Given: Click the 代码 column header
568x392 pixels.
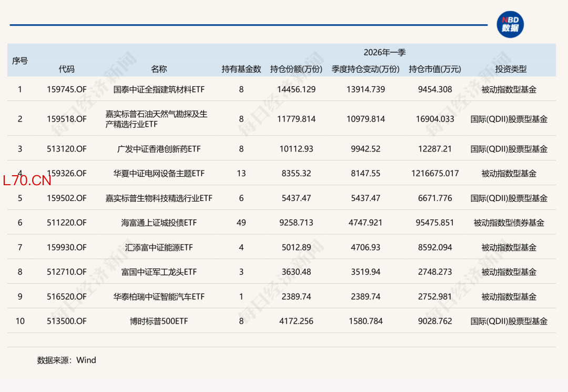Looking at the screenshot, I should [66, 69].
